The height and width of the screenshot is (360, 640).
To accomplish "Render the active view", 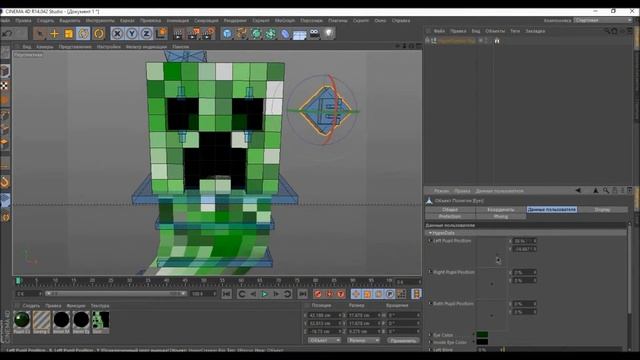I will (x=179, y=33).
